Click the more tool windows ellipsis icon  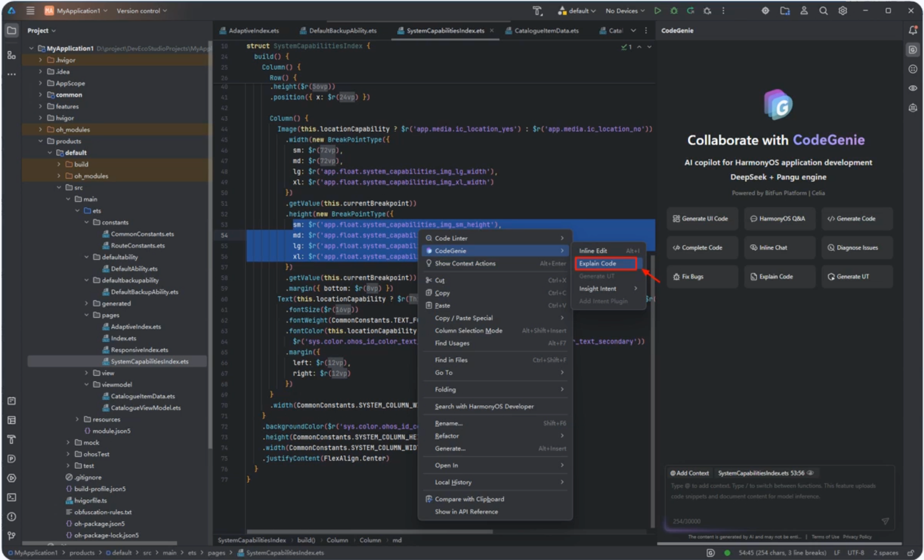11,74
